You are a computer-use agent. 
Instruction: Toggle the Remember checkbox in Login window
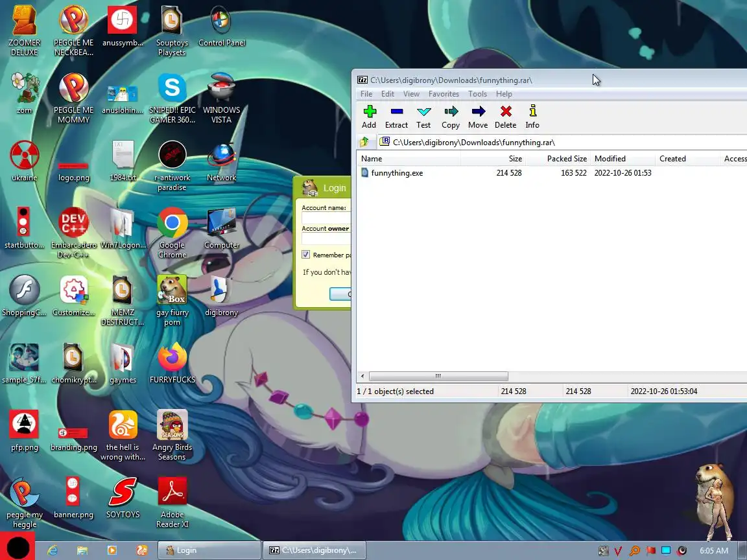coord(306,255)
